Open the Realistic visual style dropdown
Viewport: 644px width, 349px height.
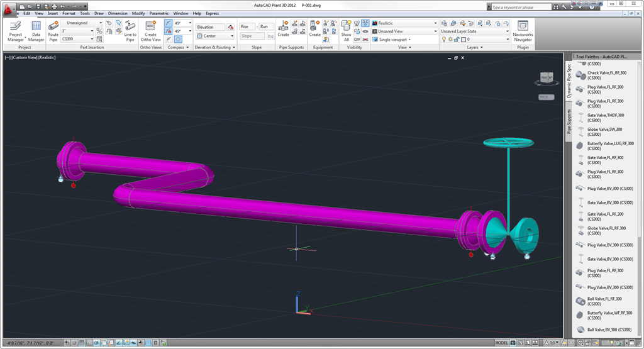click(x=404, y=23)
